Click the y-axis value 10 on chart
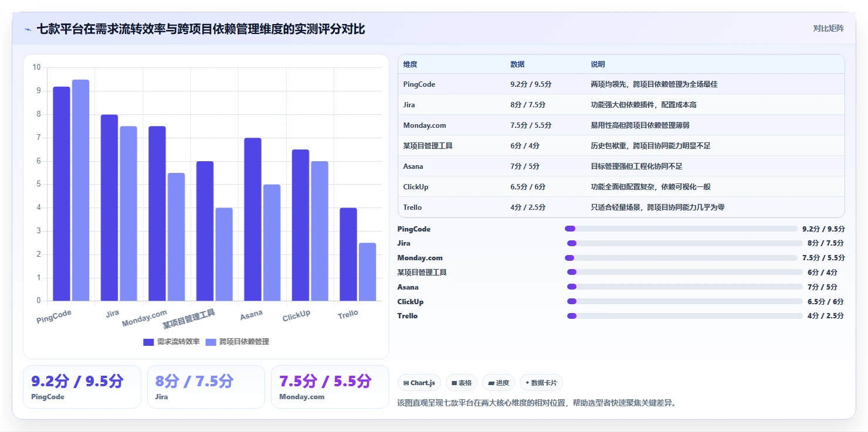 tap(37, 67)
